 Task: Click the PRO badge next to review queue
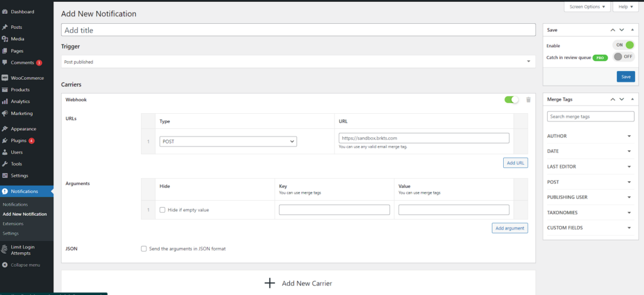[x=600, y=58]
